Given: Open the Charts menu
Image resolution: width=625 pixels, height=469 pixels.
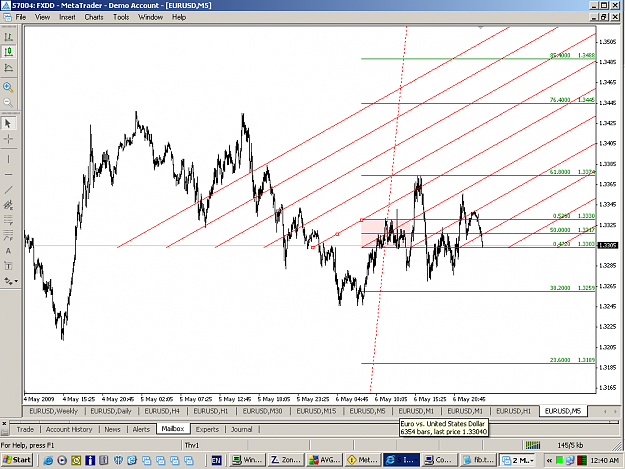Looking at the screenshot, I should coord(94,17).
